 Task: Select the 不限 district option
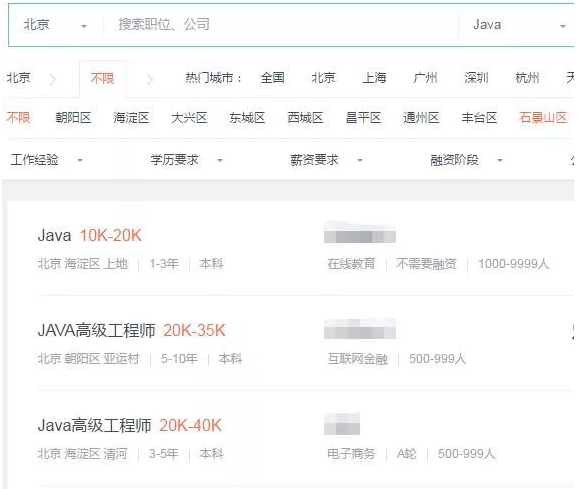pyautogui.click(x=18, y=117)
